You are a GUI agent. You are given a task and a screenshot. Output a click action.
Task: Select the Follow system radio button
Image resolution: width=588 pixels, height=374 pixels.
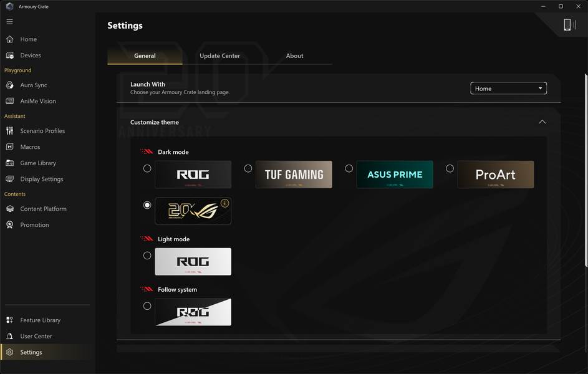pyautogui.click(x=147, y=306)
